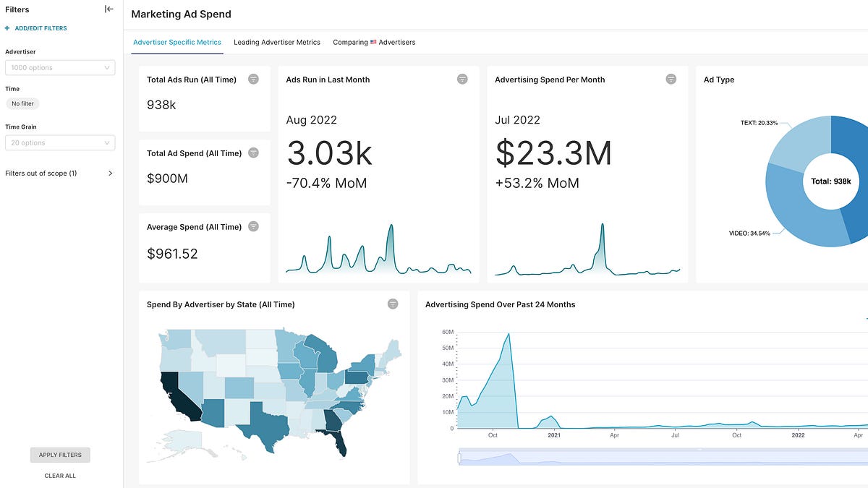This screenshot has height=488, width=868.
Task: Open the Comparing Advertisers tab
Action: (x=374, y=42)
